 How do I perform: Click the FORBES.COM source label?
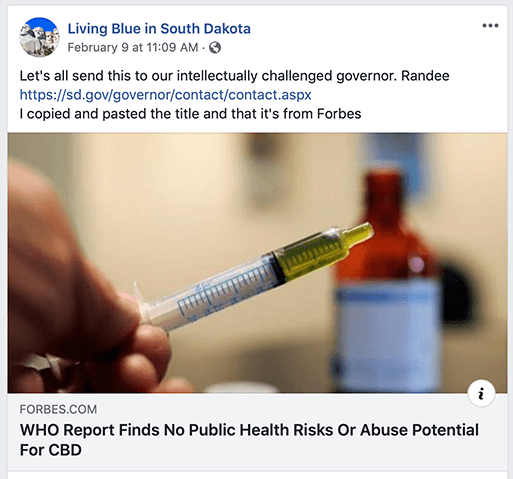pyautogui.click(x=58, y=409)
